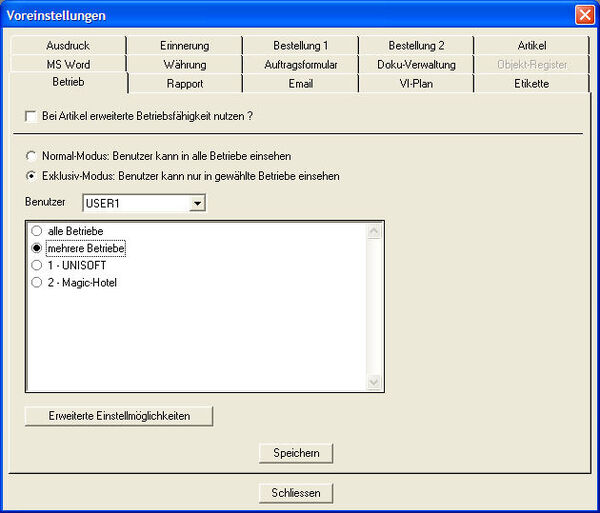Switch to the Etikette tab
This screenshot has height=513, width=600.
pos(532,84)
